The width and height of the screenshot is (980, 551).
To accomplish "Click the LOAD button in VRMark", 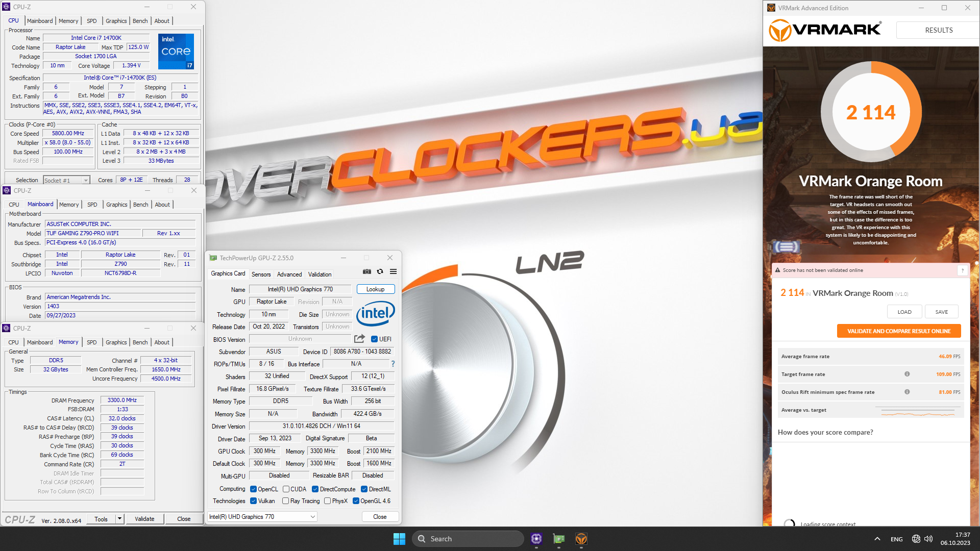I will [x=904, y=312].
